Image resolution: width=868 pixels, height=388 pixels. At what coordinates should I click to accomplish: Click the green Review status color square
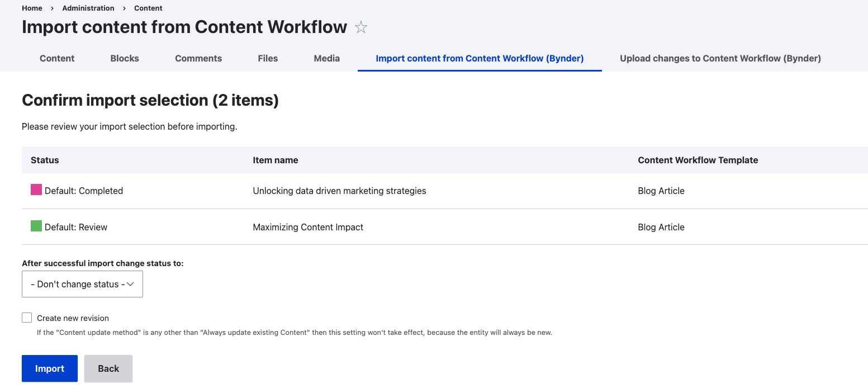36,226
